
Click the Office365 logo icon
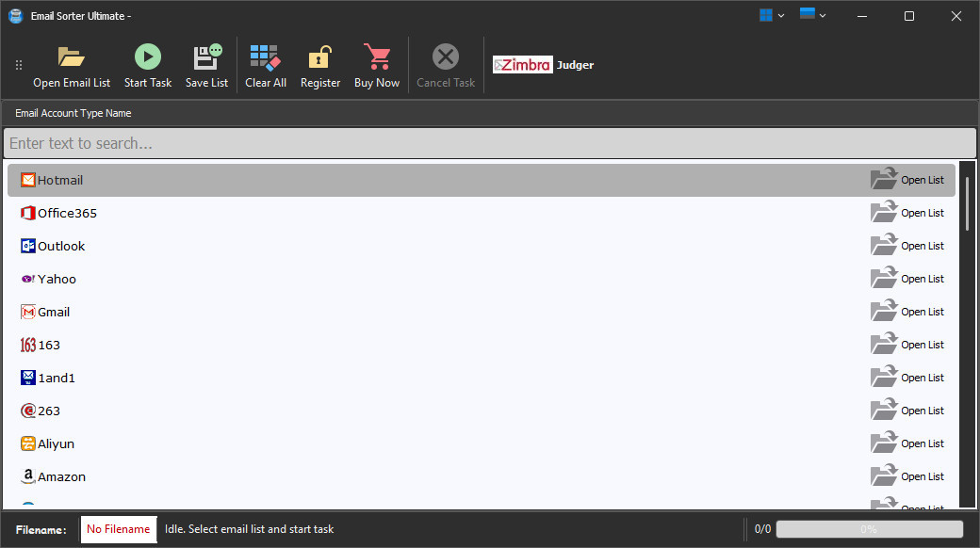[x=27, y=213]
